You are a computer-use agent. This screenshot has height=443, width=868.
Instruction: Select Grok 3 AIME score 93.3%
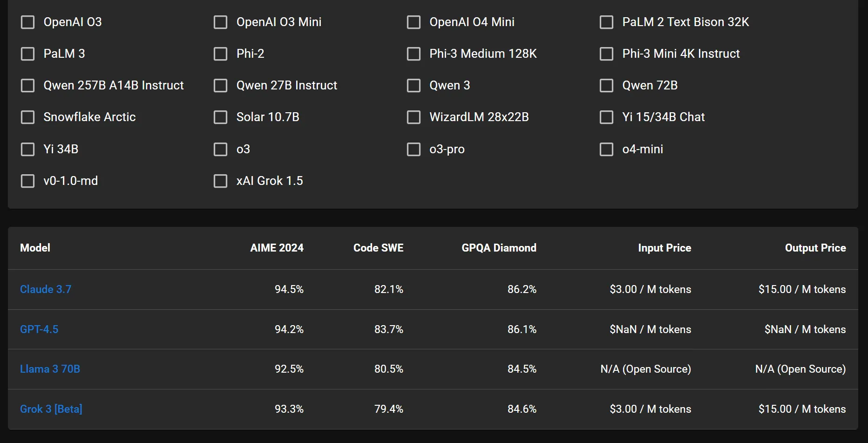(x=289, y=409)
